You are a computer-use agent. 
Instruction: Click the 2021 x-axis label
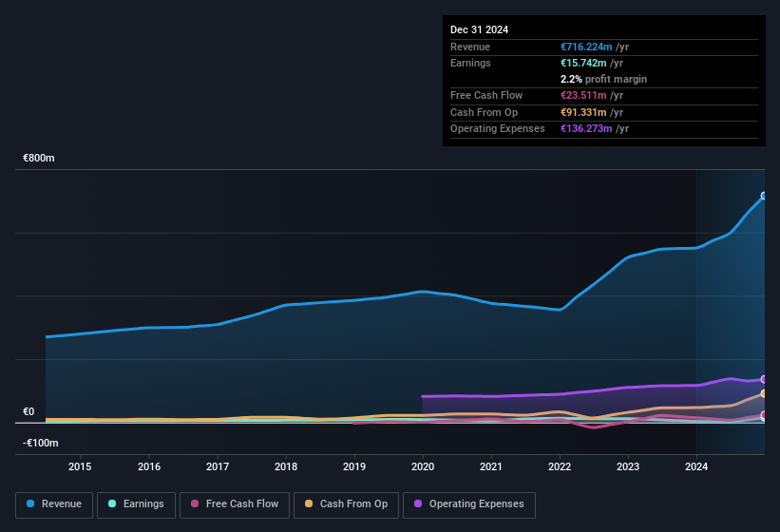click(x=491, y=466)
